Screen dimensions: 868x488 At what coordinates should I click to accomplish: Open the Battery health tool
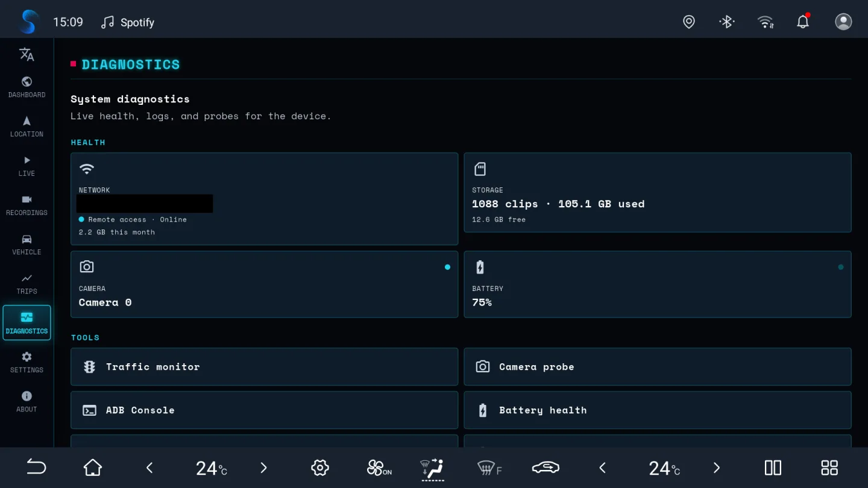658,410
